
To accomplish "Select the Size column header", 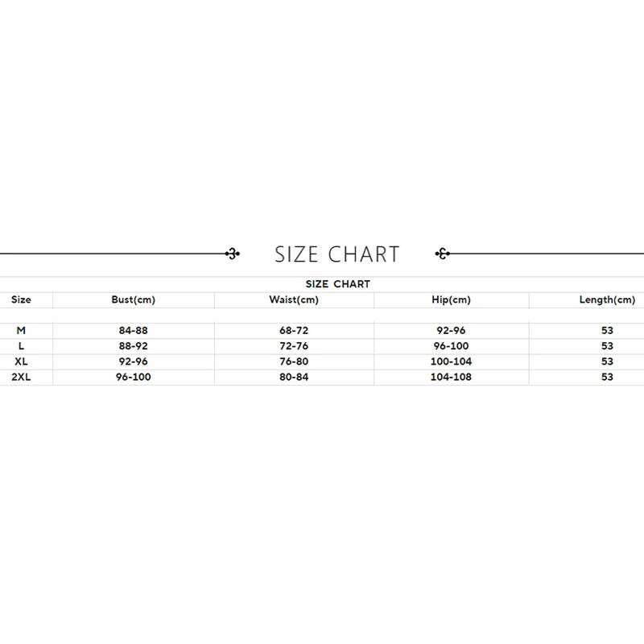I will (22, 300).
